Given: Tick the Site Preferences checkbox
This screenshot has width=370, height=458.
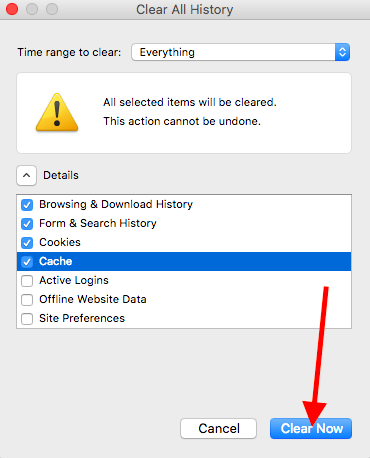Looking at the screenshot, I should pyautogui.click(x=27, y=319).
